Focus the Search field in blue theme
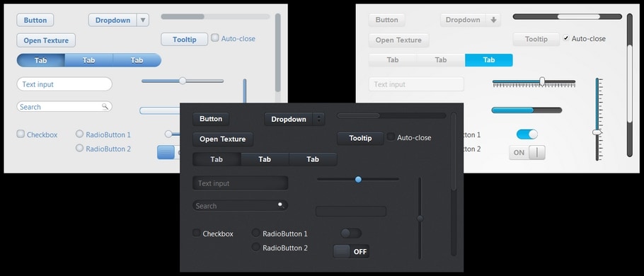644x276 pixels. (64, 107)
